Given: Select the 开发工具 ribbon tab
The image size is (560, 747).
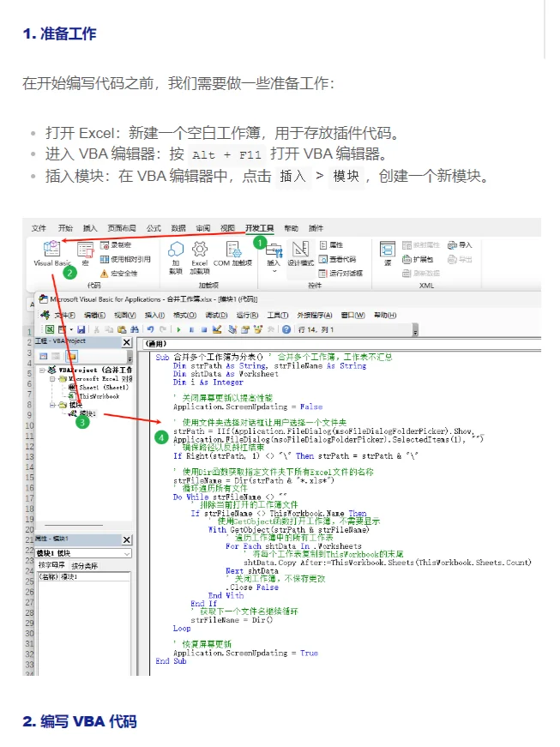Looking at the screenshot, I should point(260,228).
